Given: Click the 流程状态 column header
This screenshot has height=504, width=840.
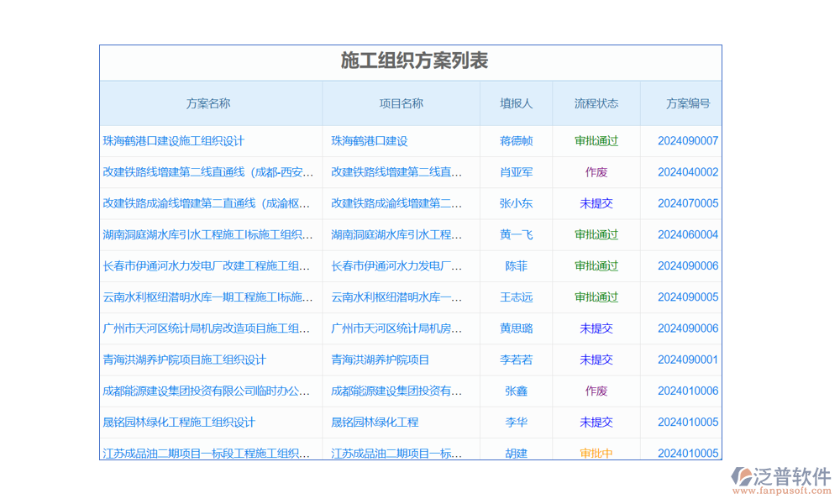Looking at the screenshot, I should [596, 103].
